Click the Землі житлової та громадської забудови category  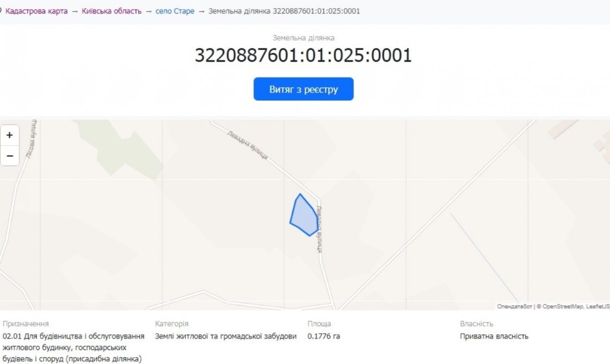point(226,336)
